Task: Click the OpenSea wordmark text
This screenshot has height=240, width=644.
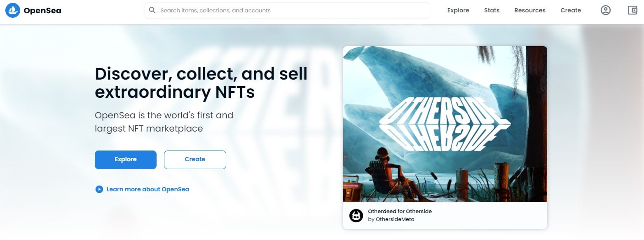Action: (42, 11)
